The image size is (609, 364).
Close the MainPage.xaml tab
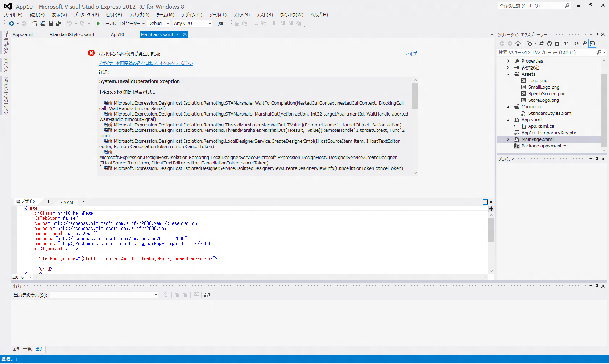click(x=185, y=35)
